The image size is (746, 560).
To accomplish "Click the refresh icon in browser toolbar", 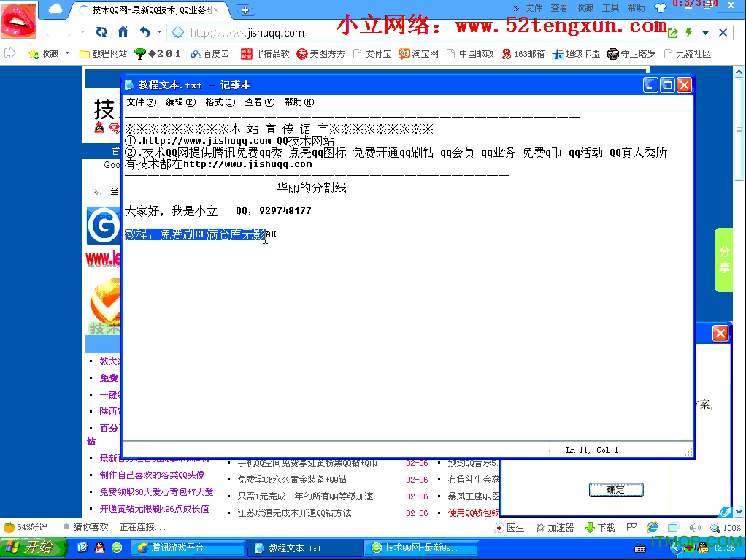I will pos(101,32).
